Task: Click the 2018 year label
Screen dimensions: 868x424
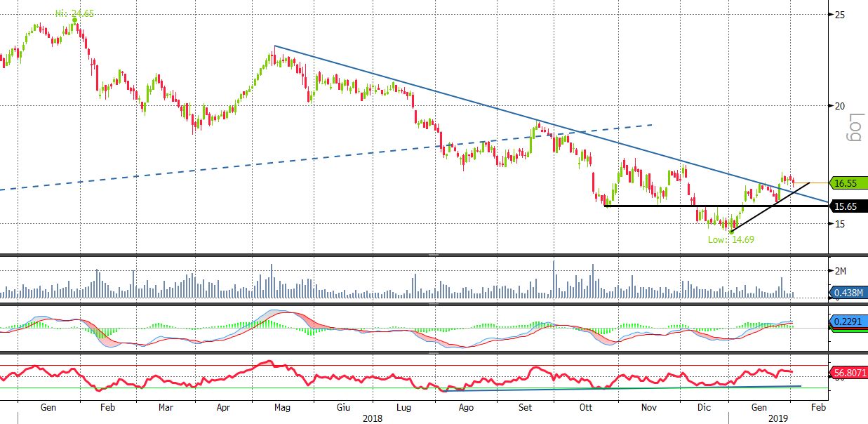Action: pyautogui.click(x=373, y=418)
